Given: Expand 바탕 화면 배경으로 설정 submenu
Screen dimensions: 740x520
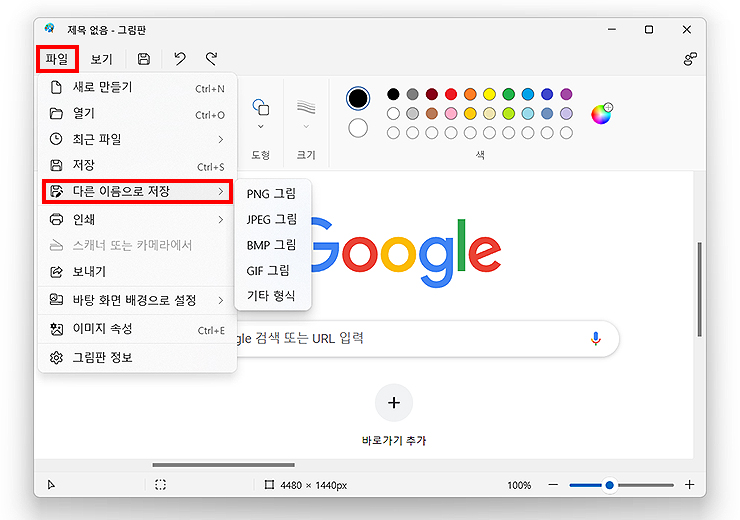Looking at the screenshot, I should [x=137, y=300].
